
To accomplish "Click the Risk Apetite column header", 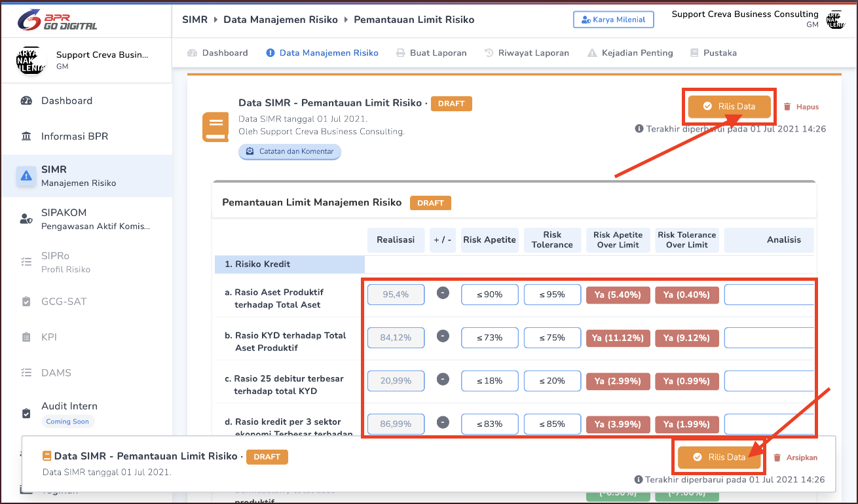I will tap(489, 240).
